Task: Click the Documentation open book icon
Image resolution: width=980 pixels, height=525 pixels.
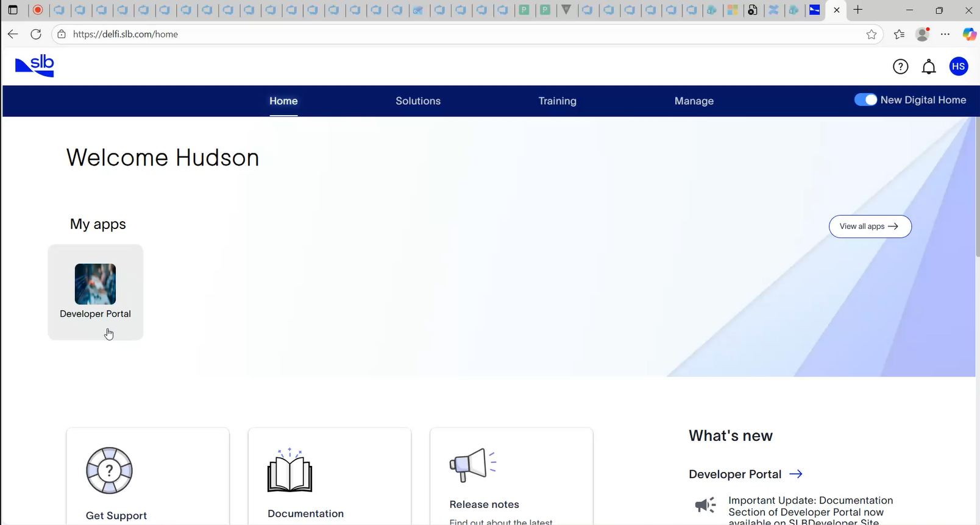Action: (290, 470)
